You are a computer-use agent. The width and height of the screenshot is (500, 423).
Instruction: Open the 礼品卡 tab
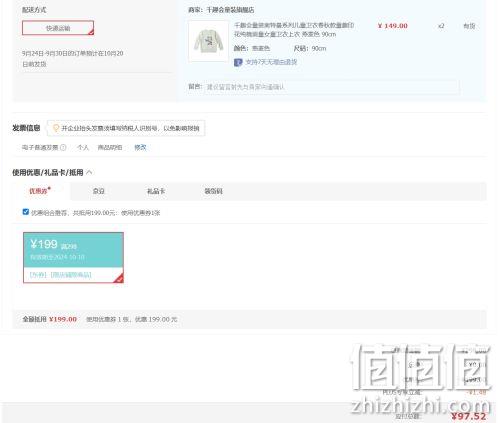pos(156,191)
